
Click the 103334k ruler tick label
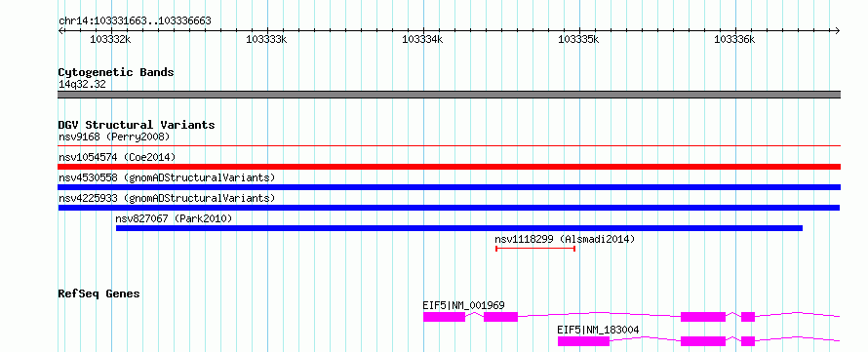coord(422,39)
